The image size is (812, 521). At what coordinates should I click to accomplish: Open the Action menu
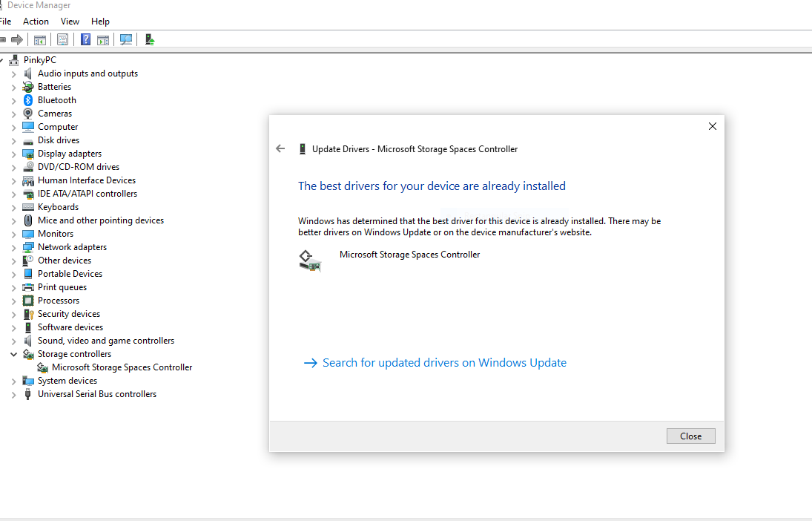tap(36, 22)
